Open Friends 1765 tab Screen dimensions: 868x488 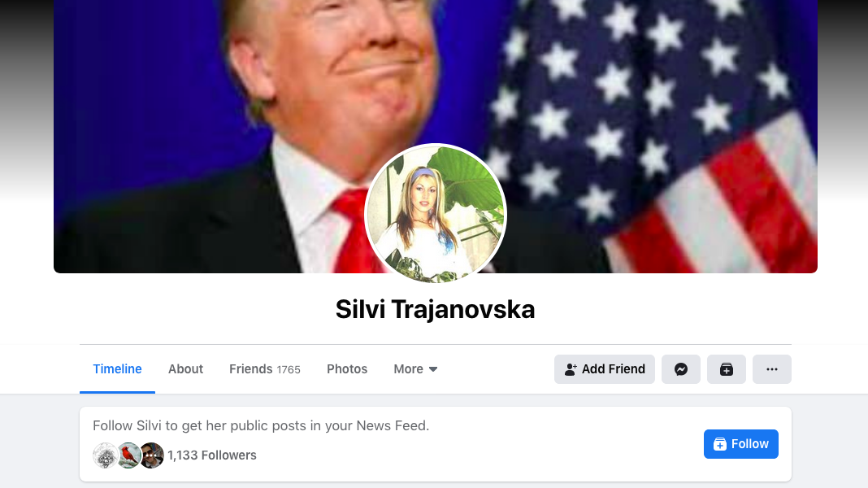point(265,369)
